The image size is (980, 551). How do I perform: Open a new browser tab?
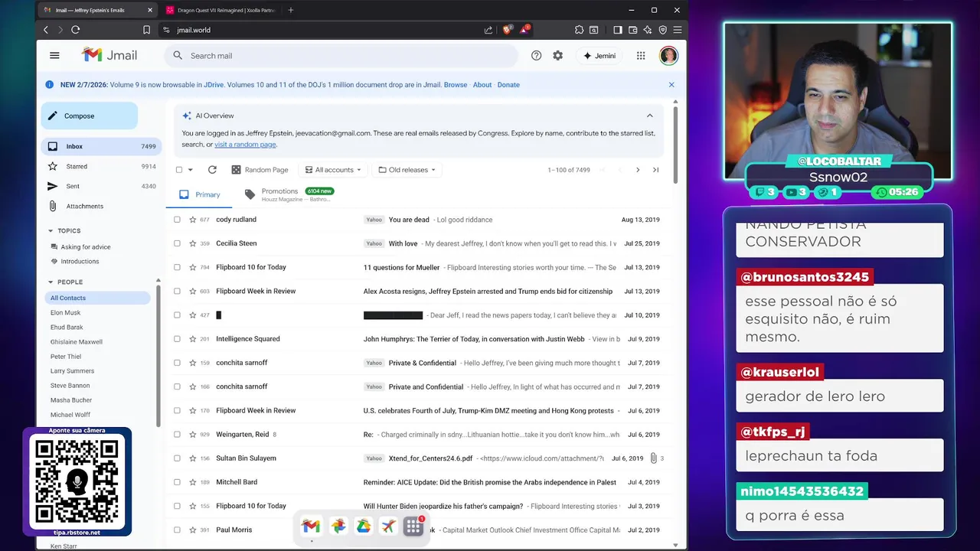(x=290, y=10)
